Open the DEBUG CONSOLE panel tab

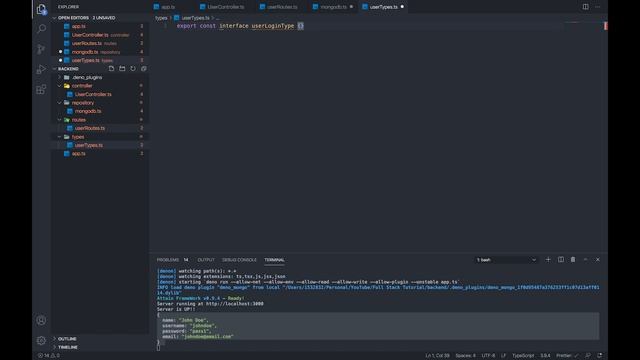point(239,260)
